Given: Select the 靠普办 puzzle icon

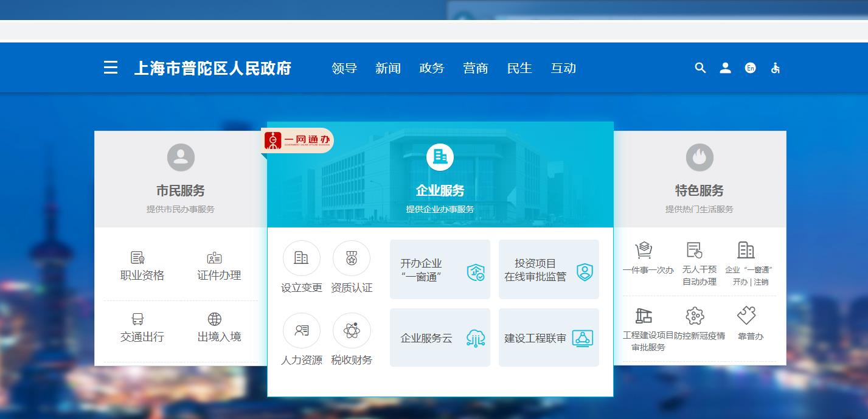Looking at the screenshot, I should pyautogui.click(x=746, y=316).
